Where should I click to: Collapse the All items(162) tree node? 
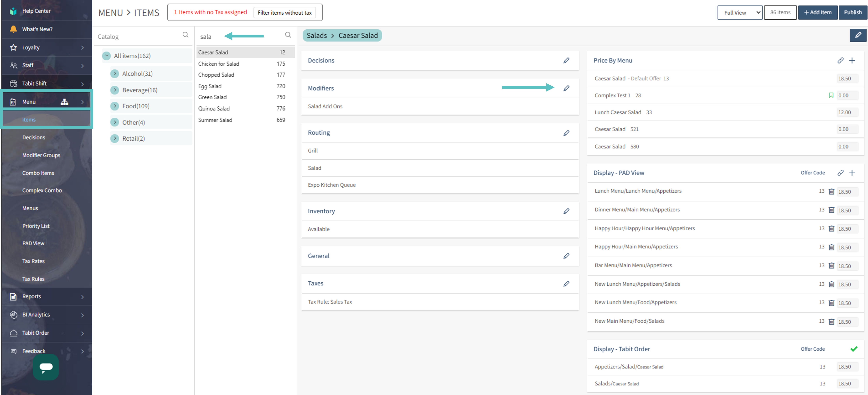point(107,56)
